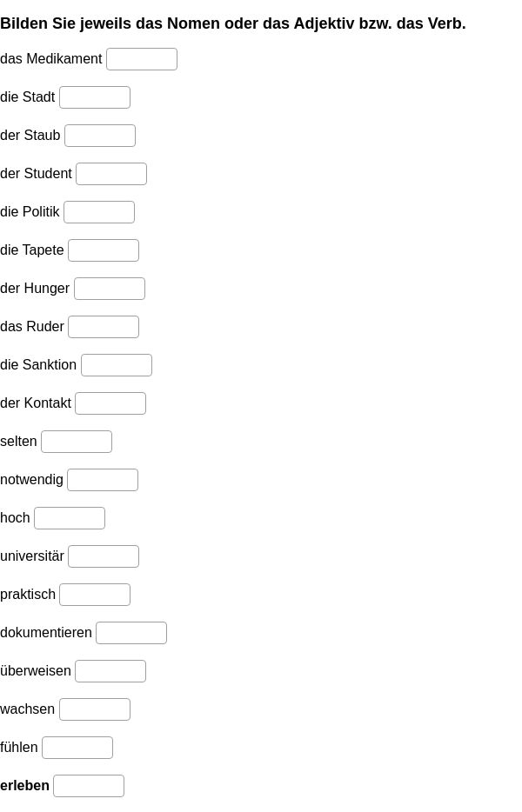Click the input box after der Student
The height and width of the screenshot is (812, 522).
[111, 174]
